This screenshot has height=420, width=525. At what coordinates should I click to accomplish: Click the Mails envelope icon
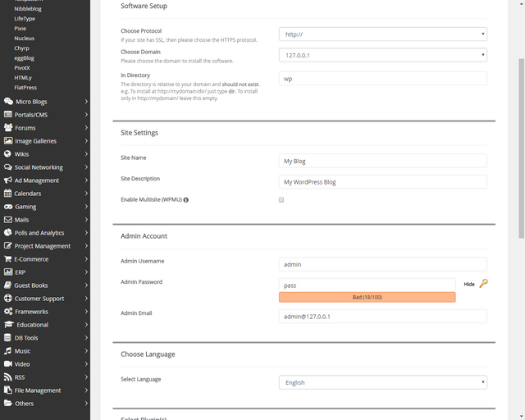point(7,220)
